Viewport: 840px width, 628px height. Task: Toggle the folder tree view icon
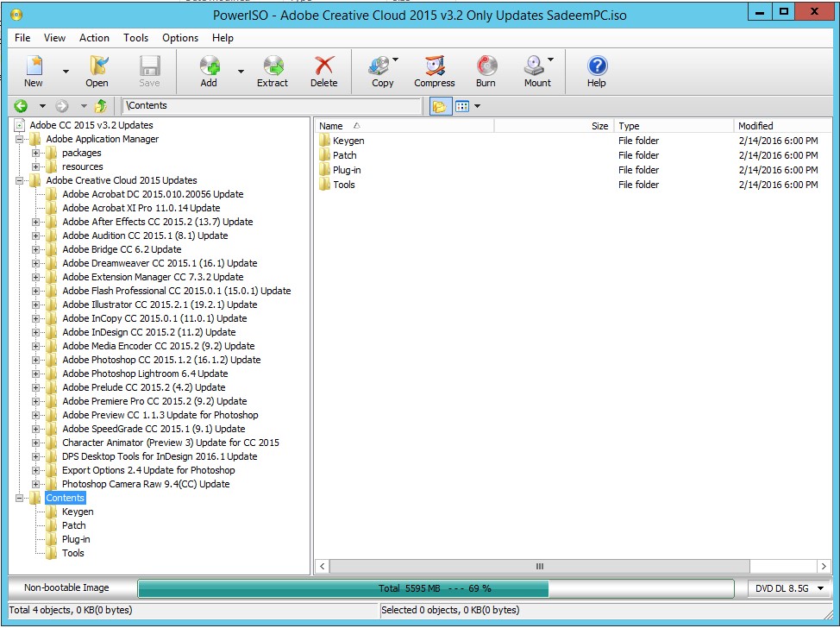pyautogui.click(x=439, y=106)
